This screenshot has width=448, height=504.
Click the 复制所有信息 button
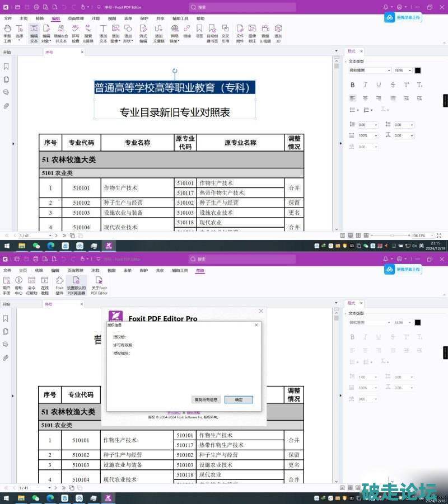pyautogui.click(x=206, y=399)
